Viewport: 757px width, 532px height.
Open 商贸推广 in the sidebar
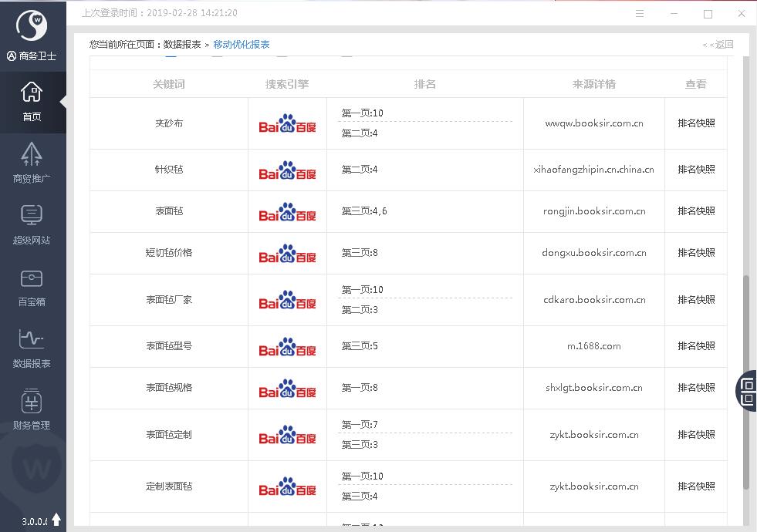coord(32,156)
